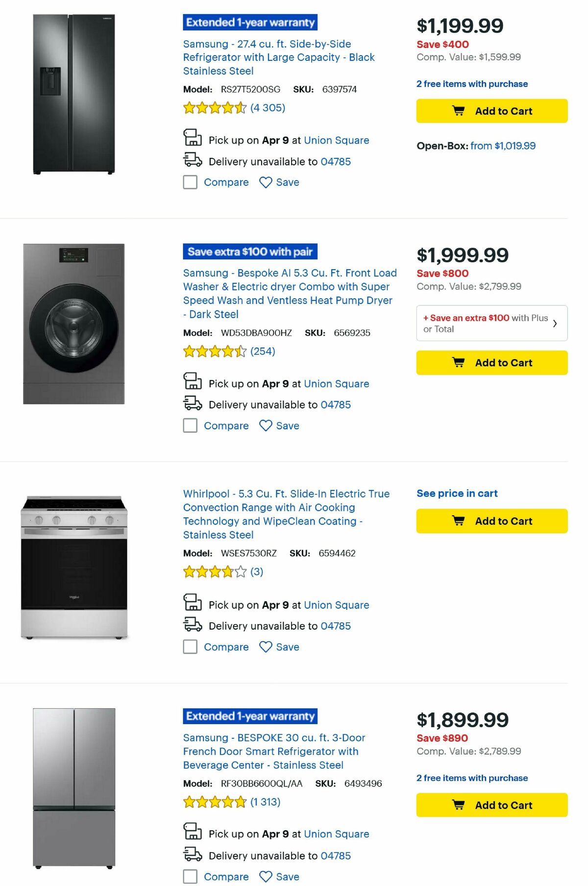Click the delivery icon for the Samsung Side-by-Side refrigerator
Screen dimensions: 588x886
coord(194,161)
